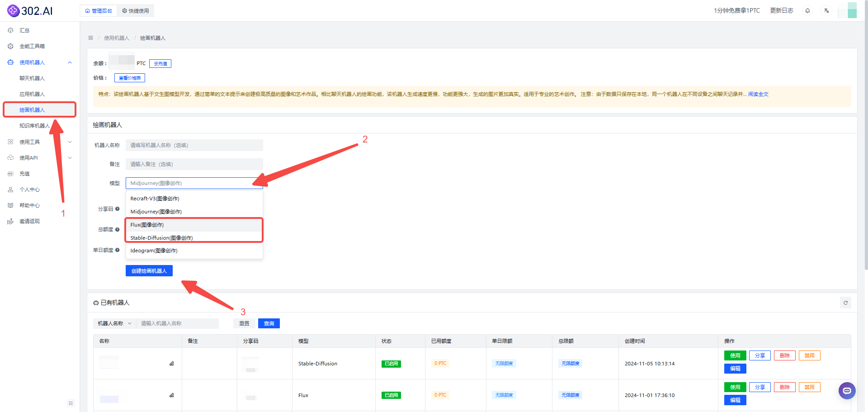The height and width of the screenshot is (412, 868).
Task: Click 查看价格表 button
Action: [130, 78]
